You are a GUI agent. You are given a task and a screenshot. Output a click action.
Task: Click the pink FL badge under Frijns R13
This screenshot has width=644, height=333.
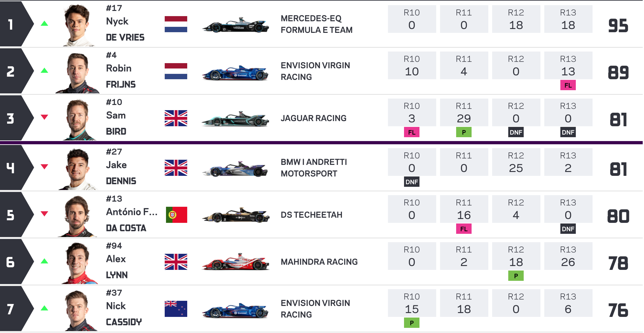tap(568, 85)
